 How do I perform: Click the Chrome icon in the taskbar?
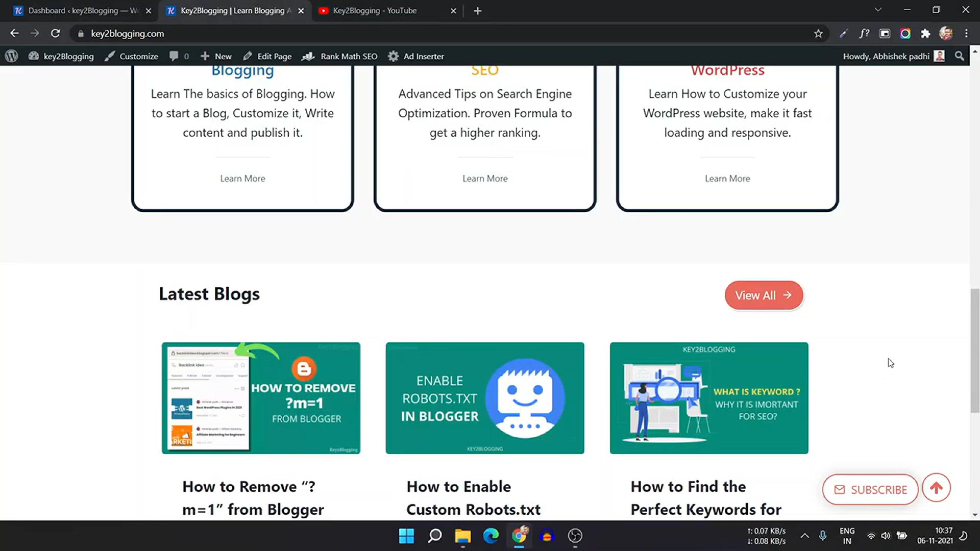point(519,536)
